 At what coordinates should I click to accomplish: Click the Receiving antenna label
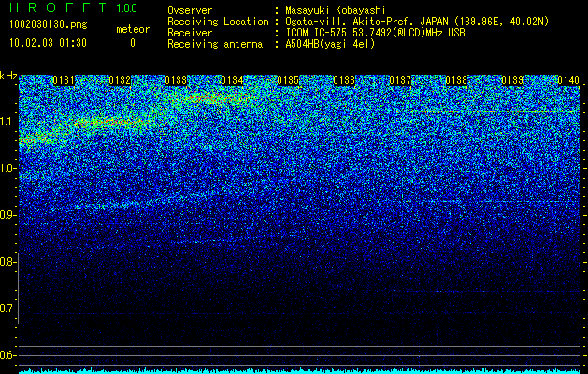[215, 44]
